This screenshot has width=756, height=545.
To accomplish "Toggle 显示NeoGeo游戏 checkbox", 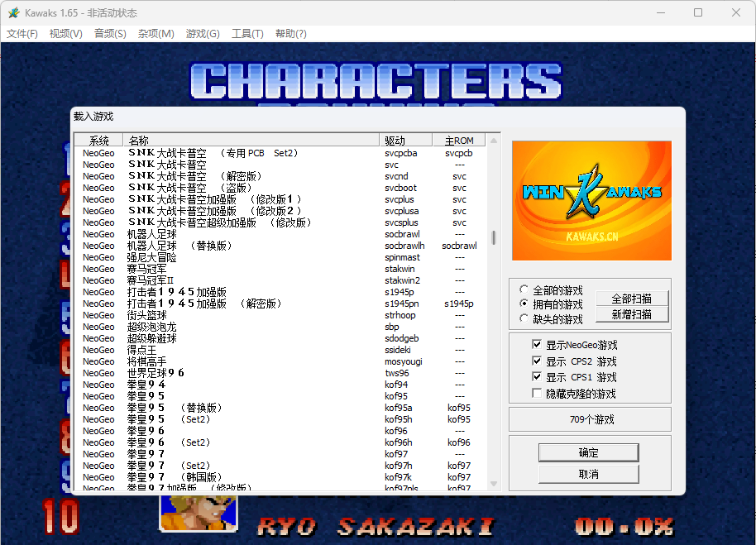I will (537, 344).
